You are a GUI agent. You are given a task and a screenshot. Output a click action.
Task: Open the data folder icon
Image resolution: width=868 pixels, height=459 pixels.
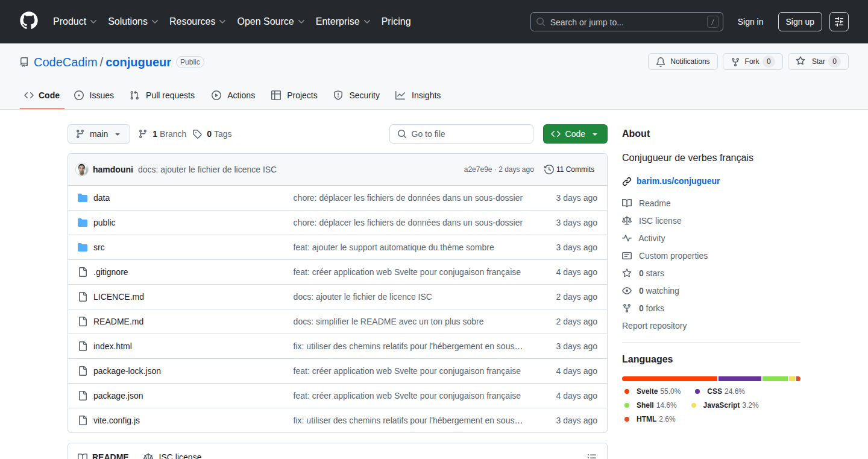click(83, 198)
